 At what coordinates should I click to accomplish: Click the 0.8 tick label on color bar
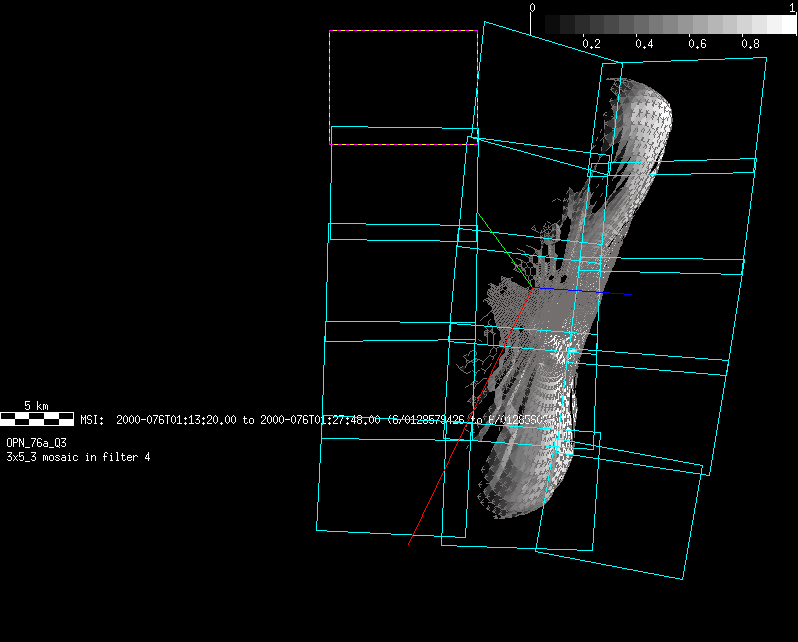[x=750, y=45]
